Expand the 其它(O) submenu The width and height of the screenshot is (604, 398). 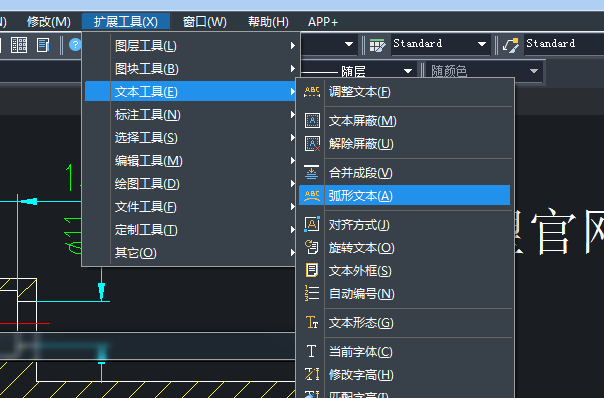(x=191, y=253)
